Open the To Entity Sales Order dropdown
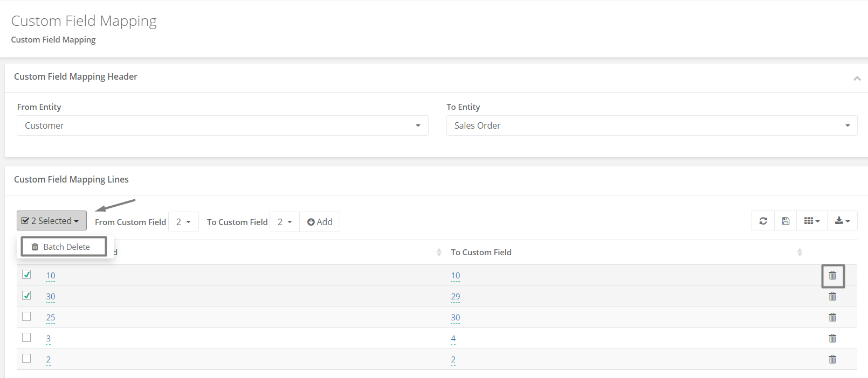 (x=652, y=125)
